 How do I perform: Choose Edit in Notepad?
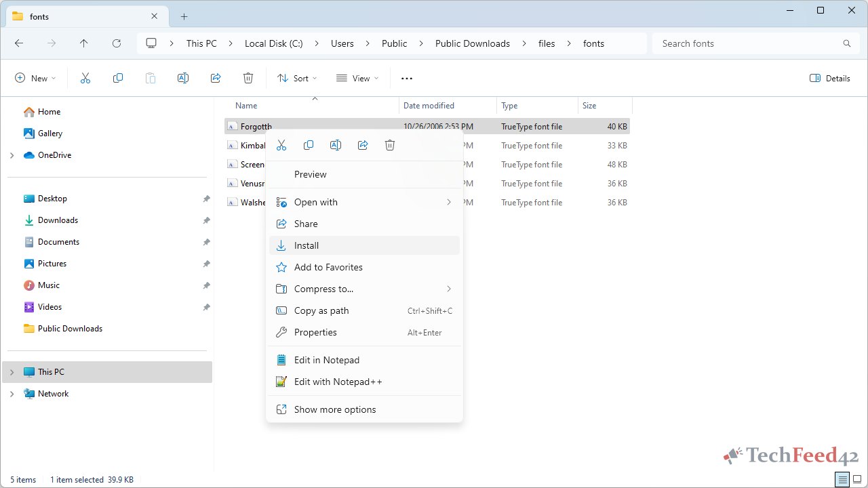pos(364,360)
